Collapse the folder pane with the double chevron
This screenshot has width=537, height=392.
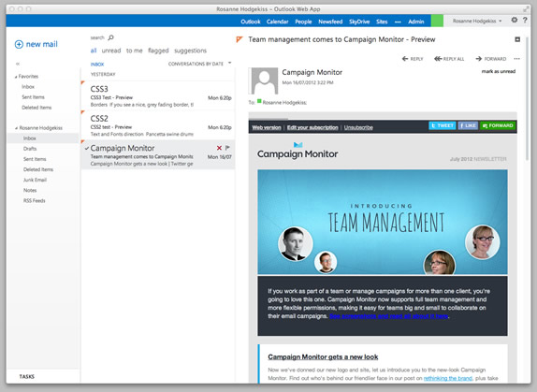pos(18,64)
